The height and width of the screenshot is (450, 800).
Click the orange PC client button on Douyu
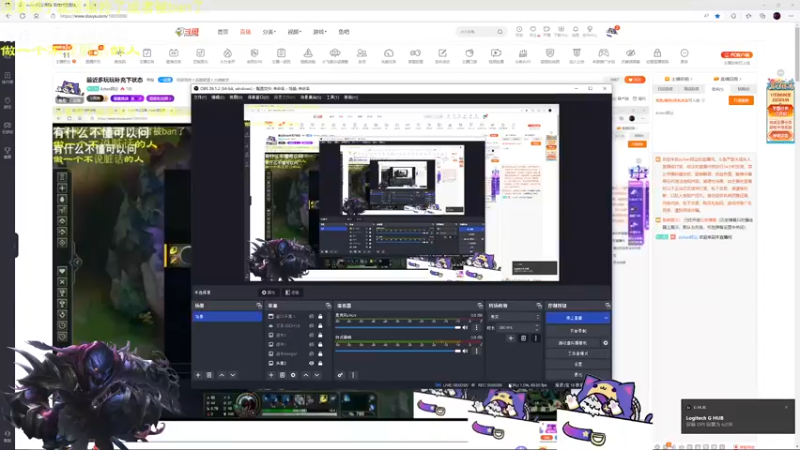(x=737, y=55)
